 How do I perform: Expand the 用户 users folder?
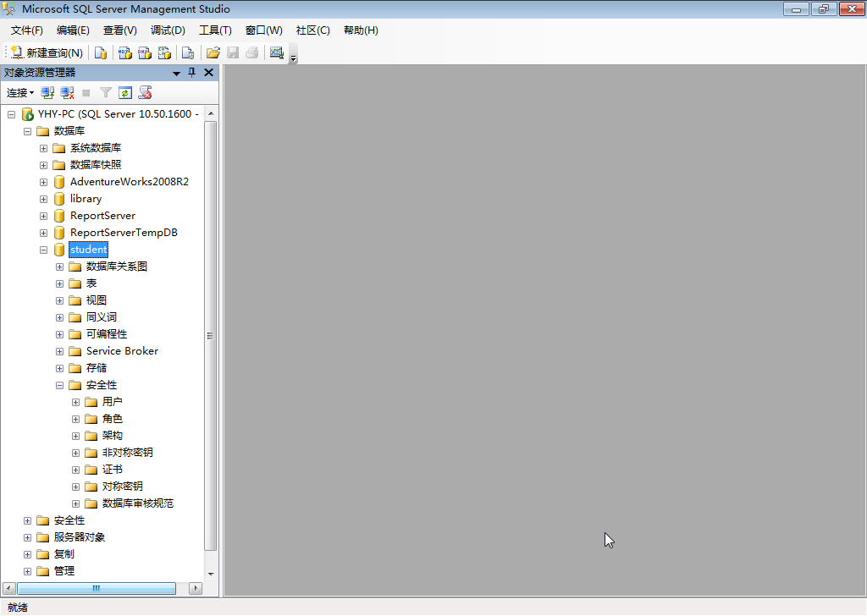pyautogui.click(x=75, y=402)
